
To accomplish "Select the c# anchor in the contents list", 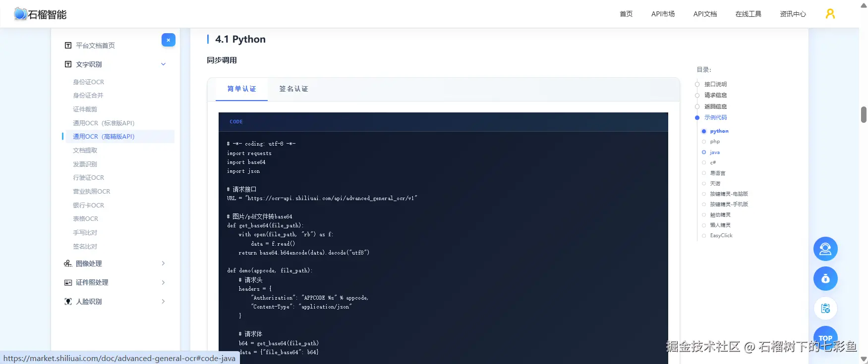I will coord(713,162).
